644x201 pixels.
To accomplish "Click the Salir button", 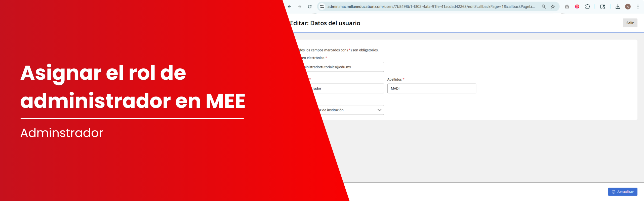I will click(x=630, y=23).
